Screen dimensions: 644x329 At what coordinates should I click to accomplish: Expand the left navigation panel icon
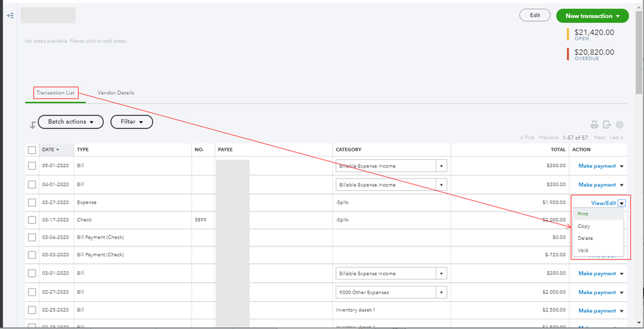(x=10, y=15)
